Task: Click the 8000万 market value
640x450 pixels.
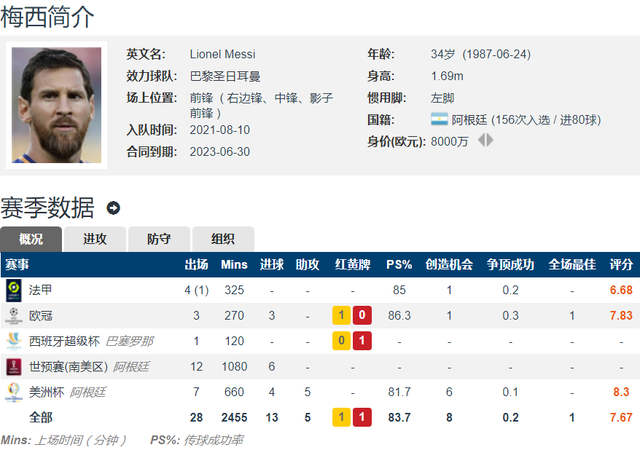Action: point(449,142)
